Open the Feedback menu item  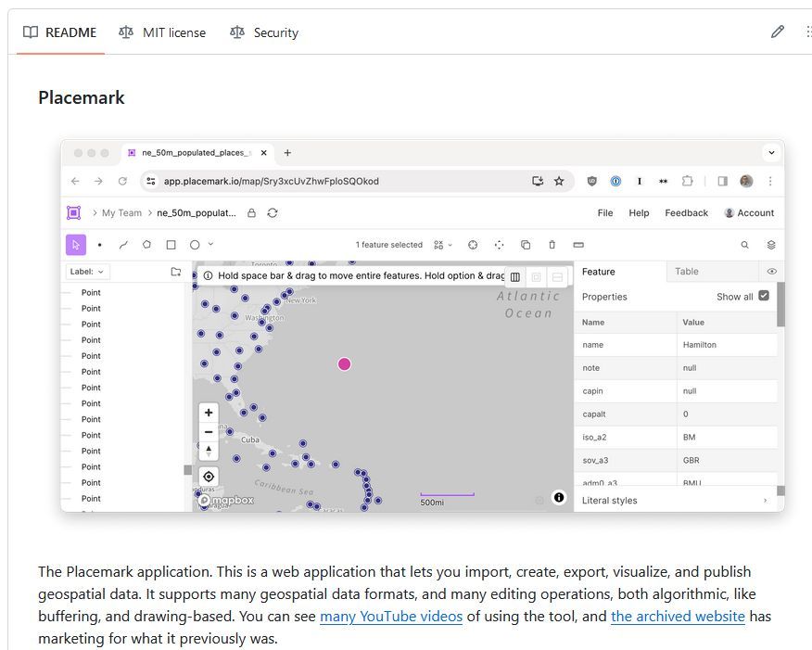point(686,213)
